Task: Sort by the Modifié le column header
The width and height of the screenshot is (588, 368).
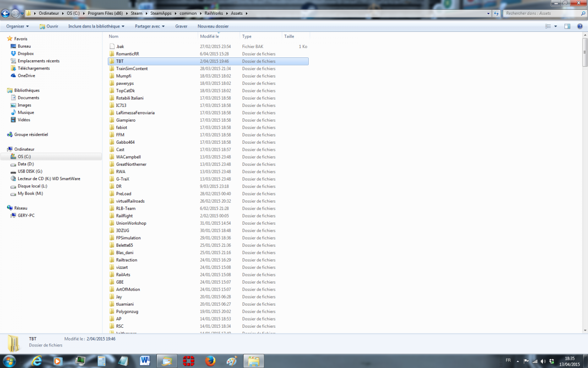Action: click(x=219, y=36)
